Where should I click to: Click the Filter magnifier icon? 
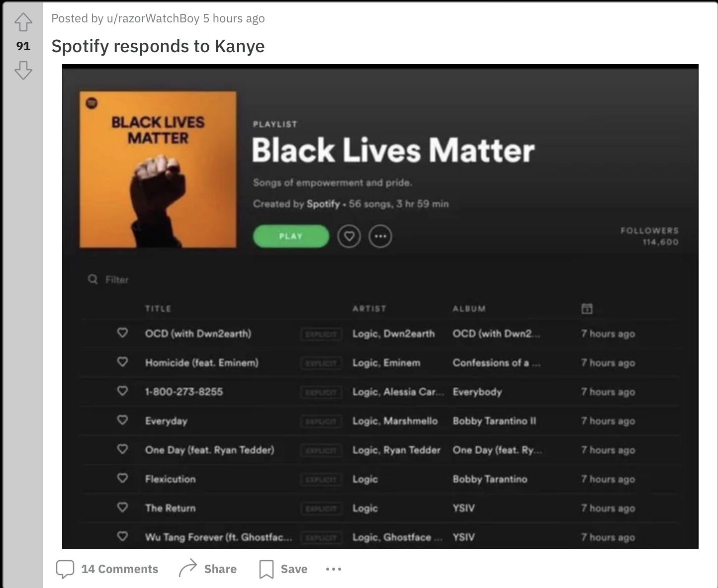[92, 279]
